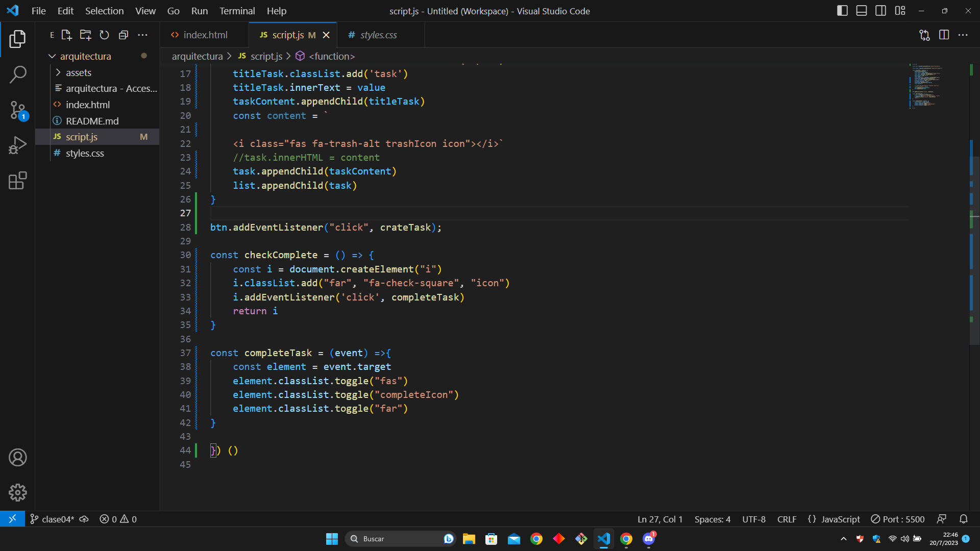Viewport: 980px width, 551px height.
Task: Click the code minimap overview
Action: tap(927, 86)
